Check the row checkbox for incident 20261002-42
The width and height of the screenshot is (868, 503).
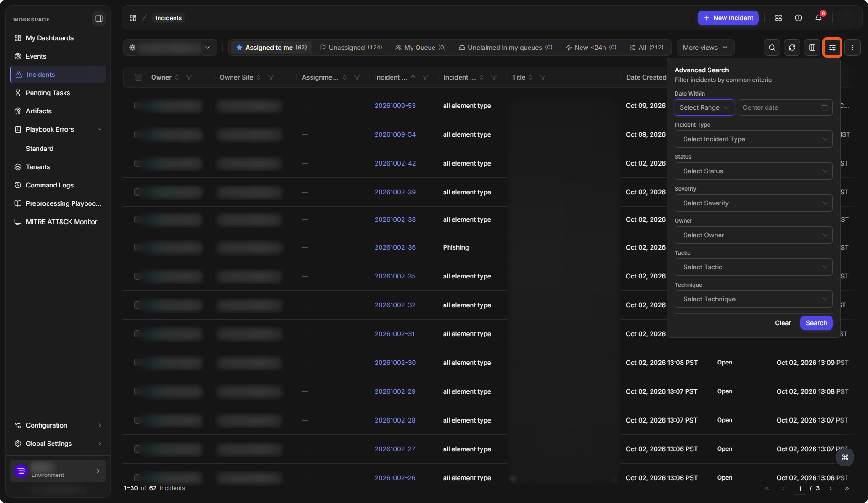[x=138, y=163]
